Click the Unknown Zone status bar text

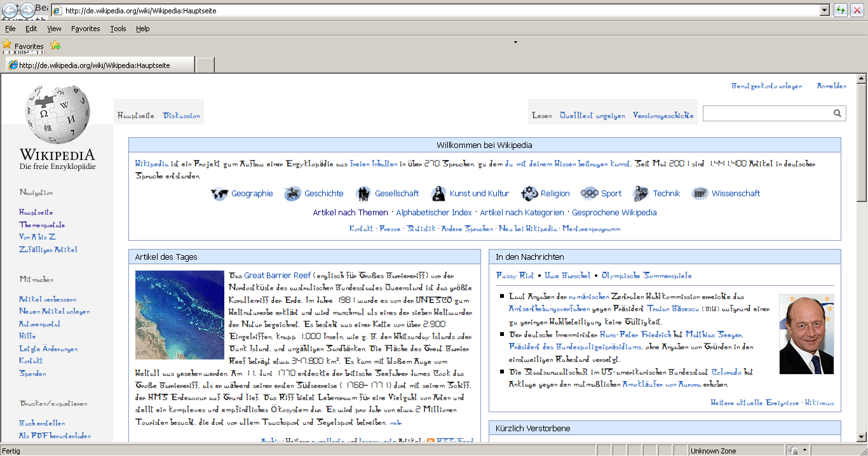[x=714, y=451]
